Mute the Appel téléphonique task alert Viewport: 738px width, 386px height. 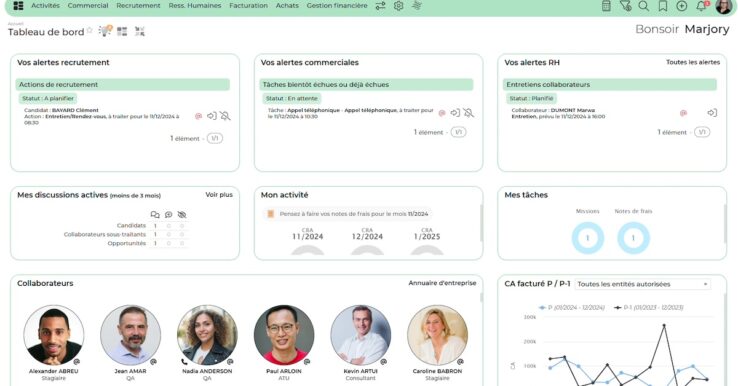coord(468,113)
